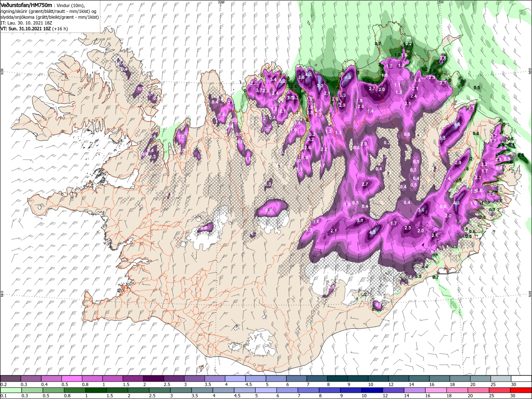Select the light periwinkle snow swatch starting at 4

pos(235,379)
